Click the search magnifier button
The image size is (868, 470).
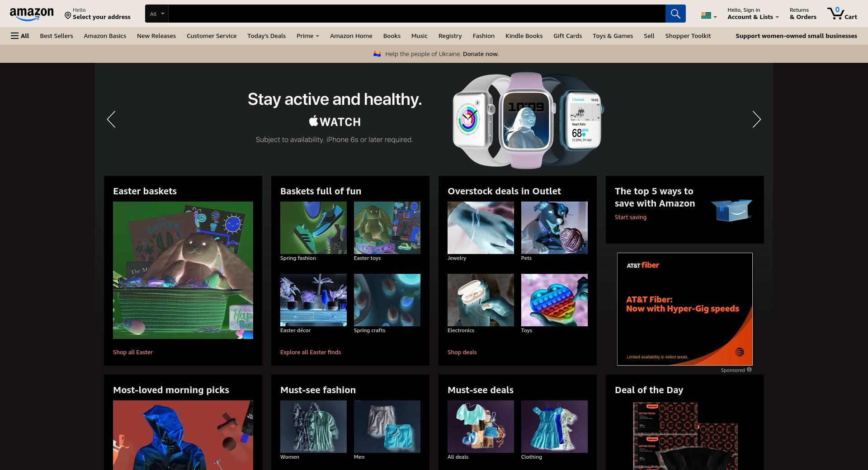point(675,14)
